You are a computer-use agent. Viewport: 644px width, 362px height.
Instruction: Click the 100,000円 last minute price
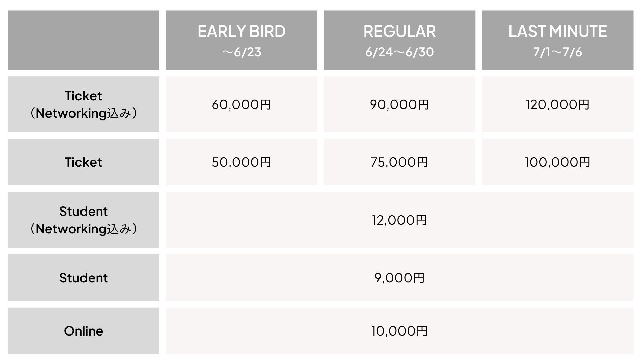557,162
